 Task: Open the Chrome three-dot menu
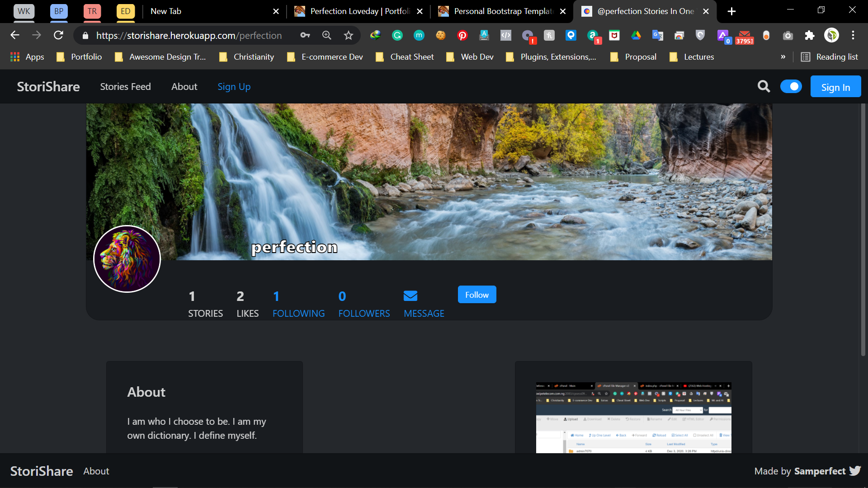(853, 35)
